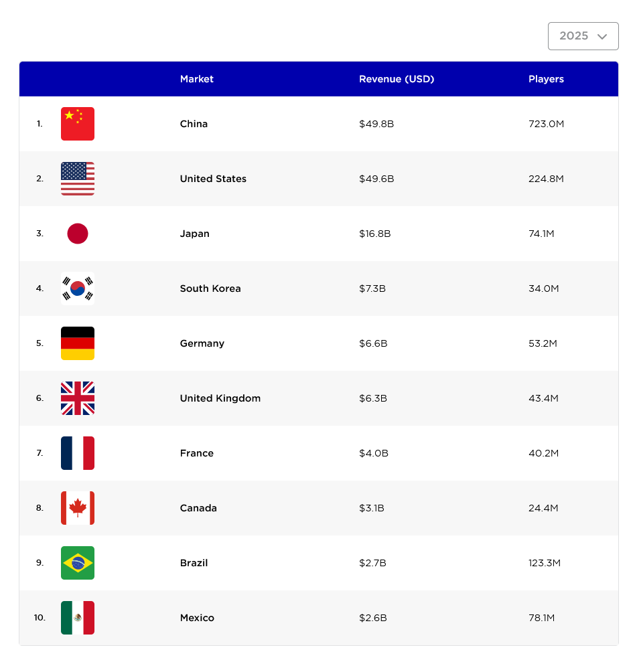Click the Players column header
This screenshot has width=633, height=672.
pos(546,79)
